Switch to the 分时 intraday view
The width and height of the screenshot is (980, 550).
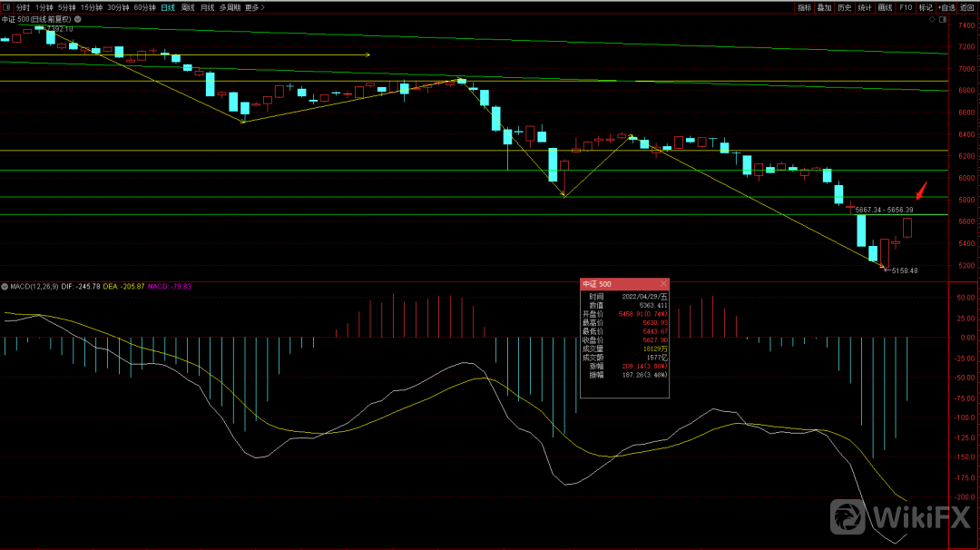(23, 7)
